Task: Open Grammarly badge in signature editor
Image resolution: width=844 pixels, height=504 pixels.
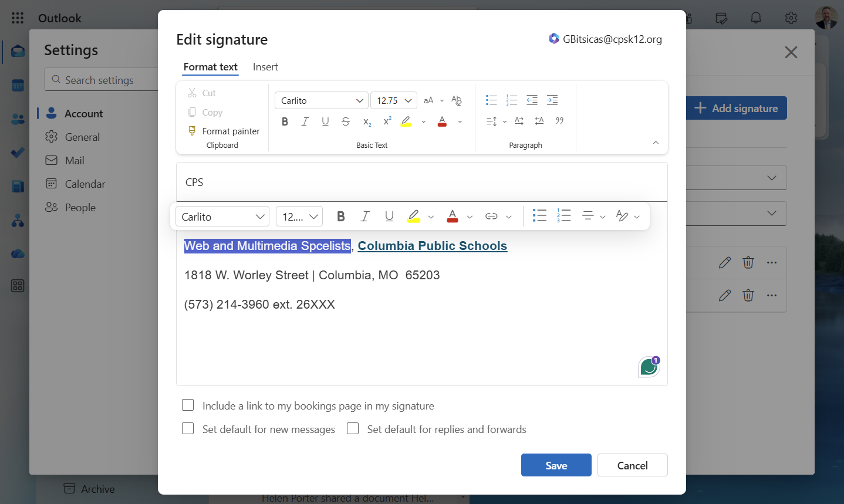Action: (x=649, y=367)
